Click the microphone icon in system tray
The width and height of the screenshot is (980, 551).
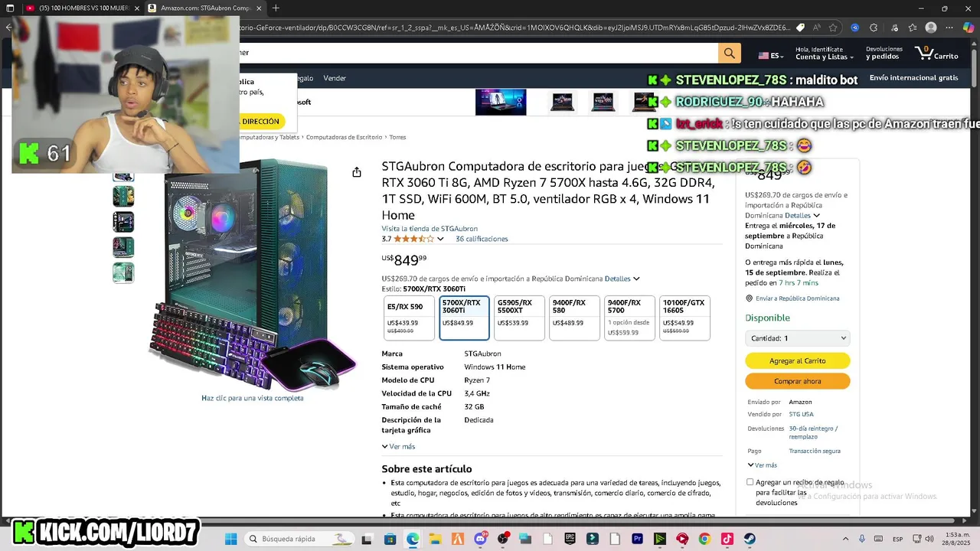(x=862, y=539)
